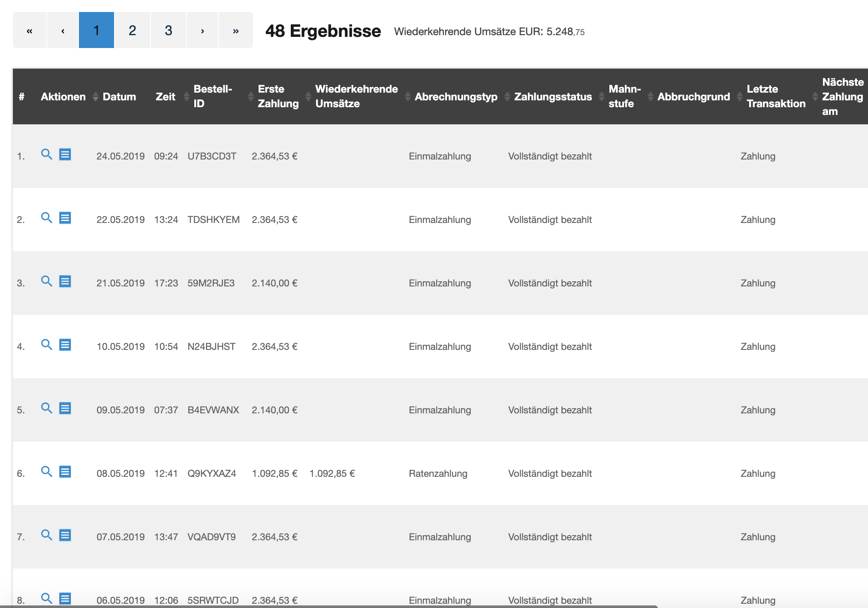
Task: Go to next page arrow
Action: [202, 30]
